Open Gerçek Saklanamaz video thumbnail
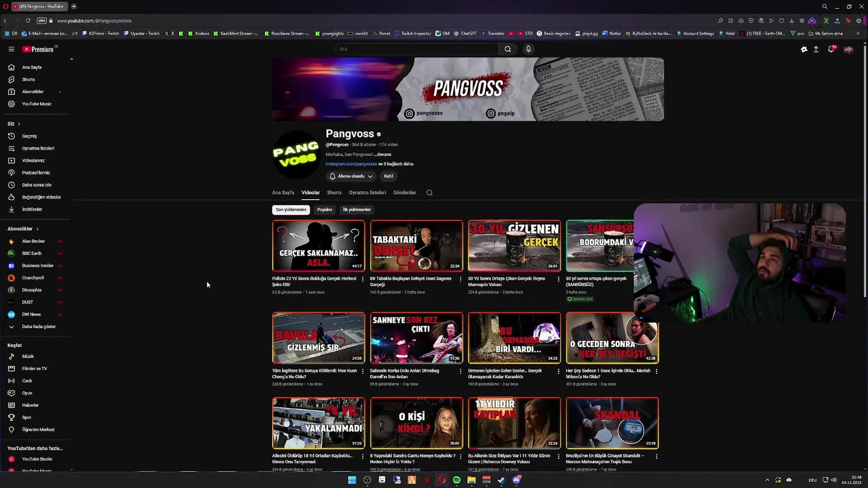The height and width of the screenshot is (488, 868). click(x=319, y=245)
